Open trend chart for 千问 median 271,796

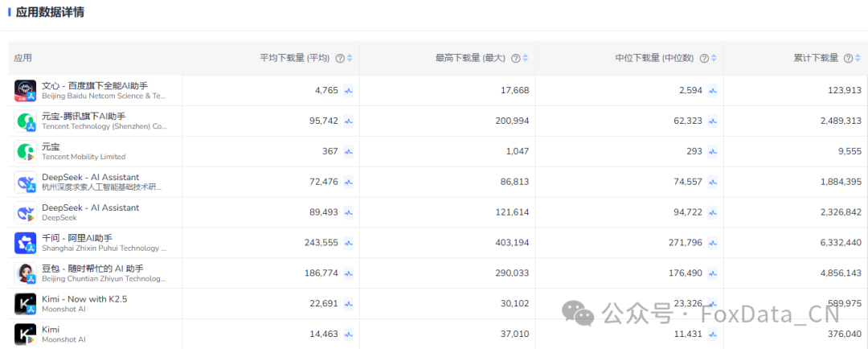pyautogui.click(x=712, y=243)
